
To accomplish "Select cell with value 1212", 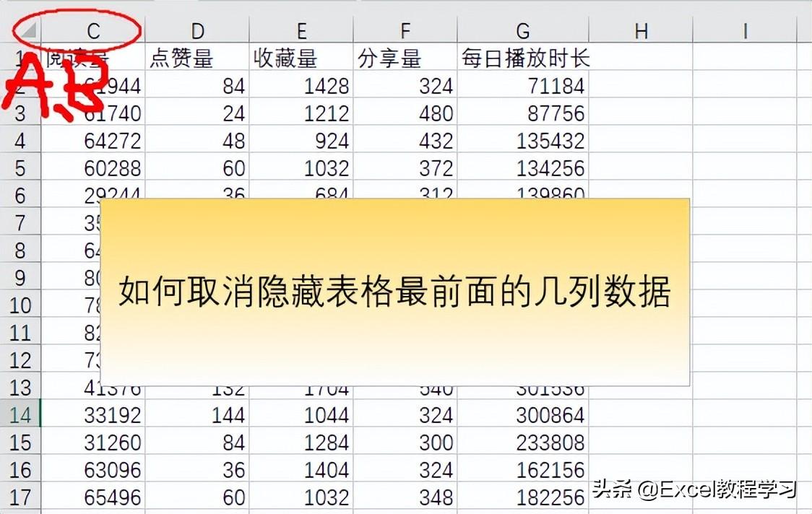I will coord(301,113).
